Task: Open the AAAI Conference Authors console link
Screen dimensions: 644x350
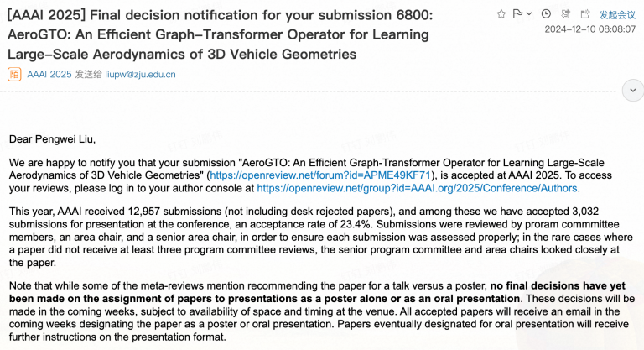Action: (417, 188)
